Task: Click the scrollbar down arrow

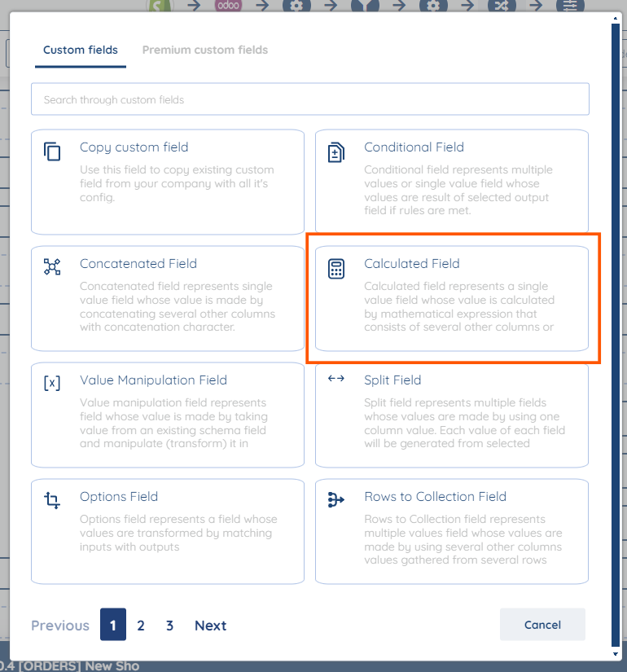Action: [616, 654]
